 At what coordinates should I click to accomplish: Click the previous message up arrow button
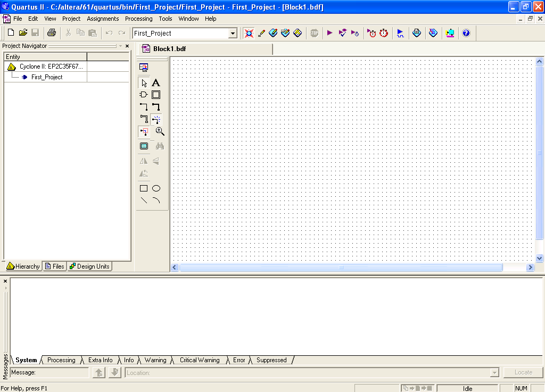pyautogui.click(x=99, y=372)
